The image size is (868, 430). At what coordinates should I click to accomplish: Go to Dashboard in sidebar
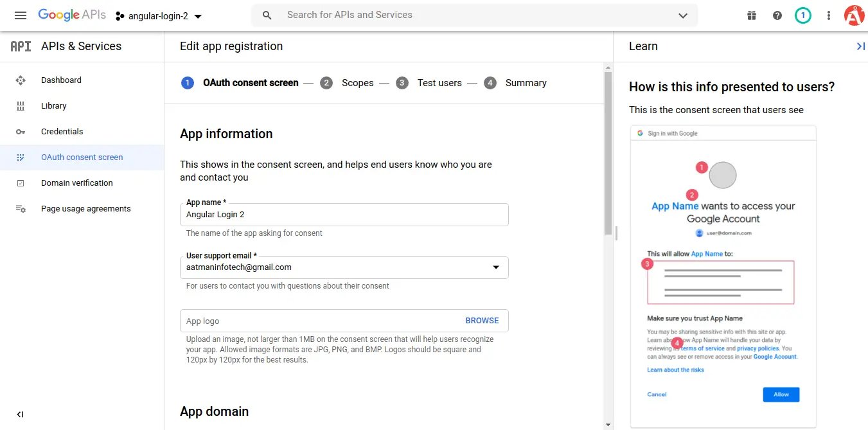coord(61,80)
